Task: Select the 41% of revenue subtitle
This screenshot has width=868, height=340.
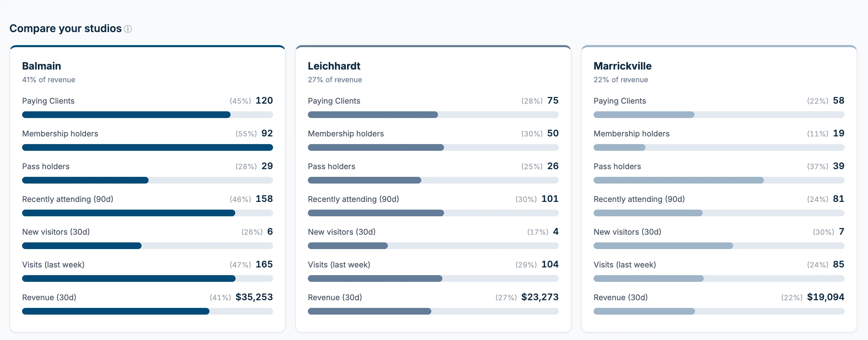Action: (x=49, y=80)
